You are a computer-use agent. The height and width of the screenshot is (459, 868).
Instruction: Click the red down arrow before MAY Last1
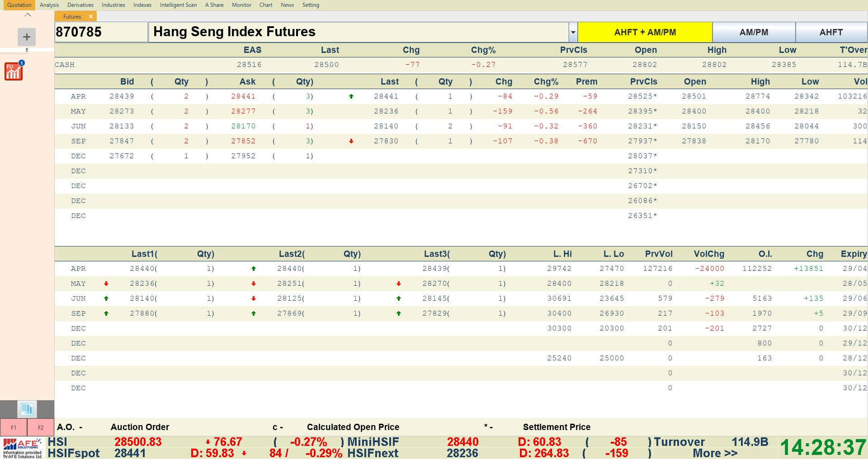tap(106, 284)
